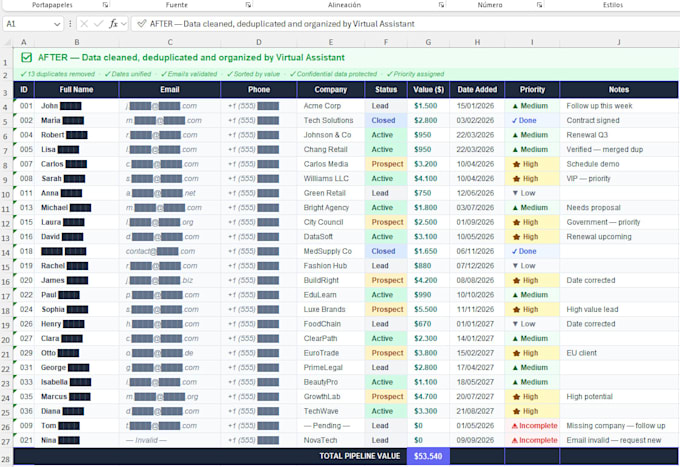680x467 pixels.
Task: Click the 'Confidential data protected' text
Action: [337, 74]
